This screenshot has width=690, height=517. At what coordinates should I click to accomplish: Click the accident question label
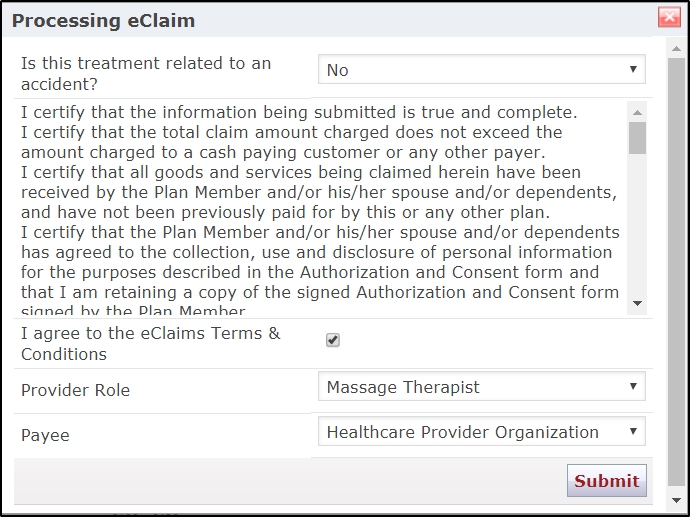pos(146,73)
